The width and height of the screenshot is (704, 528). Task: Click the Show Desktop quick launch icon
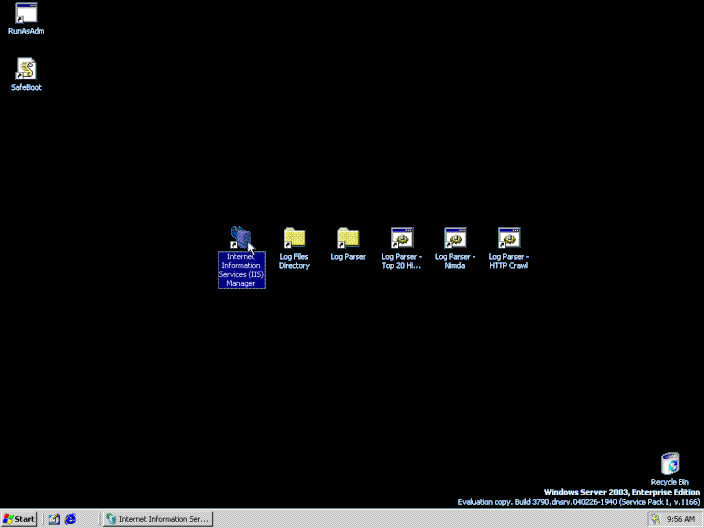pyautogui.click(x=54, y=519)
